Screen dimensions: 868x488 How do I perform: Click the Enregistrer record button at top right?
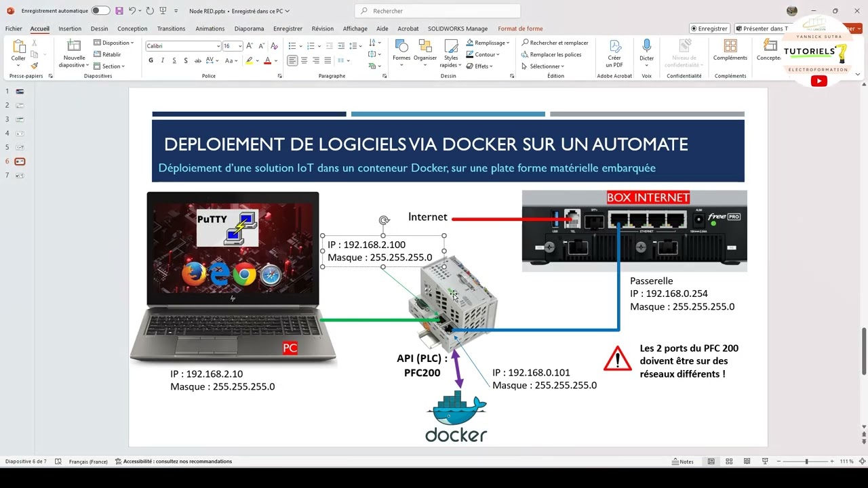point(709,28)
